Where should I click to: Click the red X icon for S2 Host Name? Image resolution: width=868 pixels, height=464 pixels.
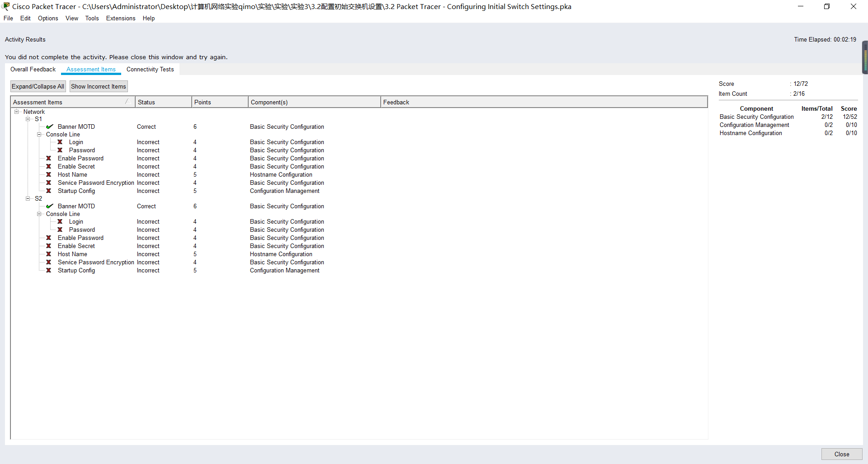coord(48,254)
